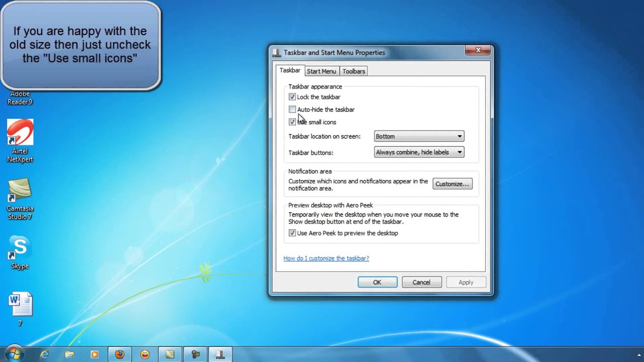Open Windows Media Player from the taskbar
Screen dimensions: 644x362
95,354
